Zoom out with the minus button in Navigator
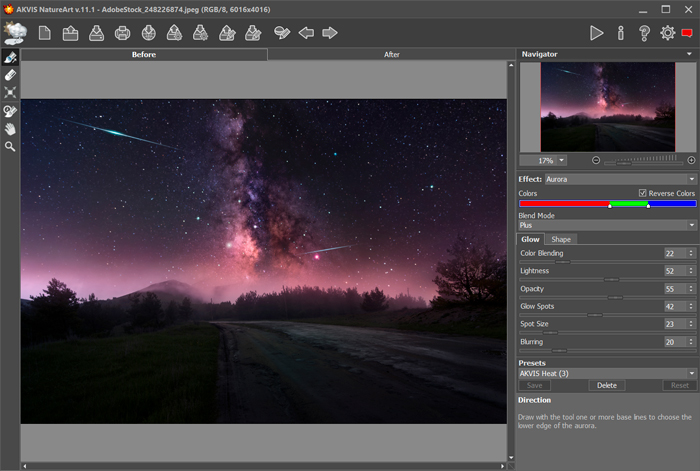Screen dimensions: 700x471 tap(596, 160)
